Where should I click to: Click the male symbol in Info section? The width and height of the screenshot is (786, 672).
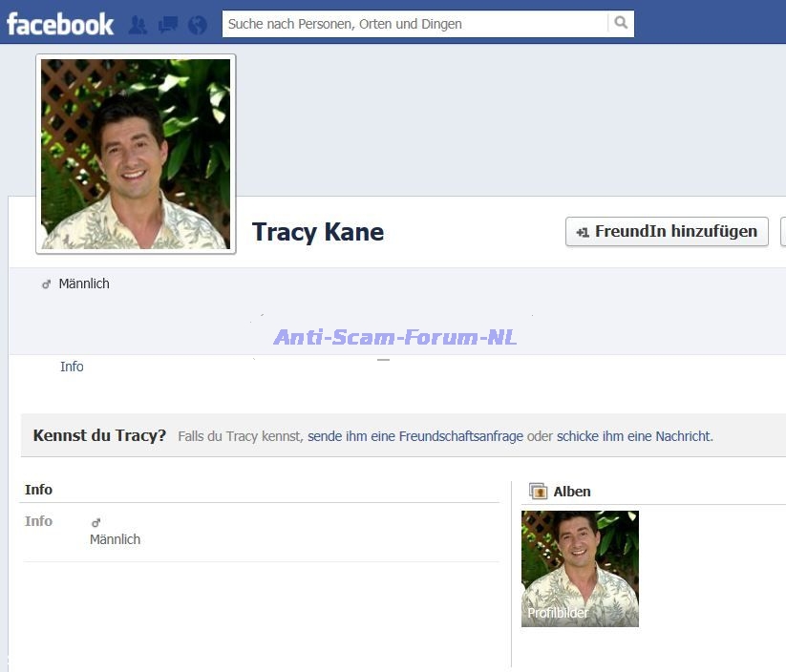[x=96, y=522]
